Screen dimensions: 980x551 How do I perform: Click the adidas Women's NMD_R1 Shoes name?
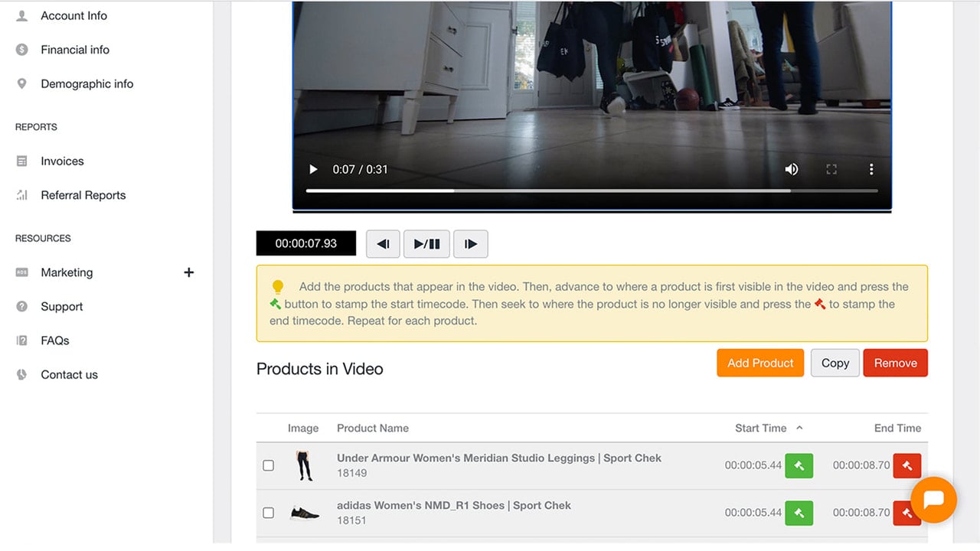point(454,505)
